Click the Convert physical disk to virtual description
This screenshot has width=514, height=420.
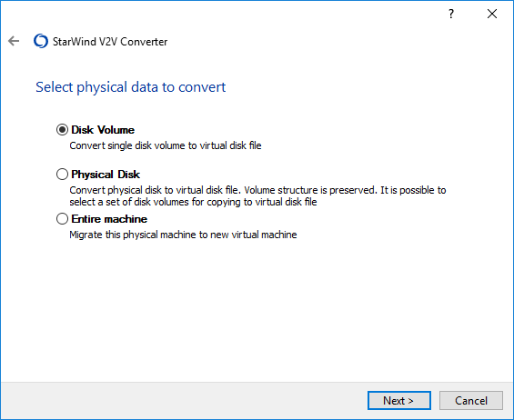[x=257, y=190]
